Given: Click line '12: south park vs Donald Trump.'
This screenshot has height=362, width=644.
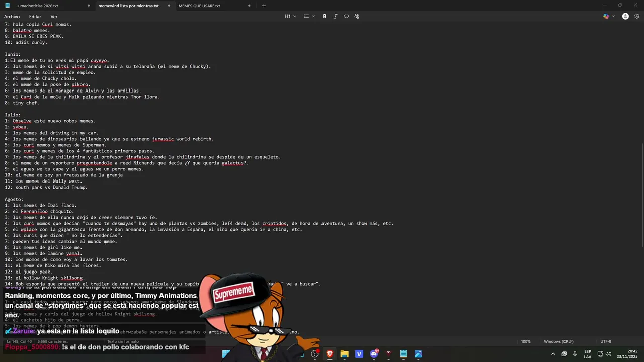Looking at the screenshot, I should [46, 187].
